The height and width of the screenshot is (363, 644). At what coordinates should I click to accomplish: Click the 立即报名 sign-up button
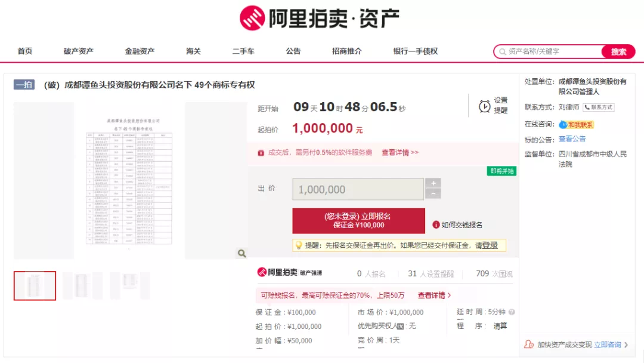coord(358,221)
